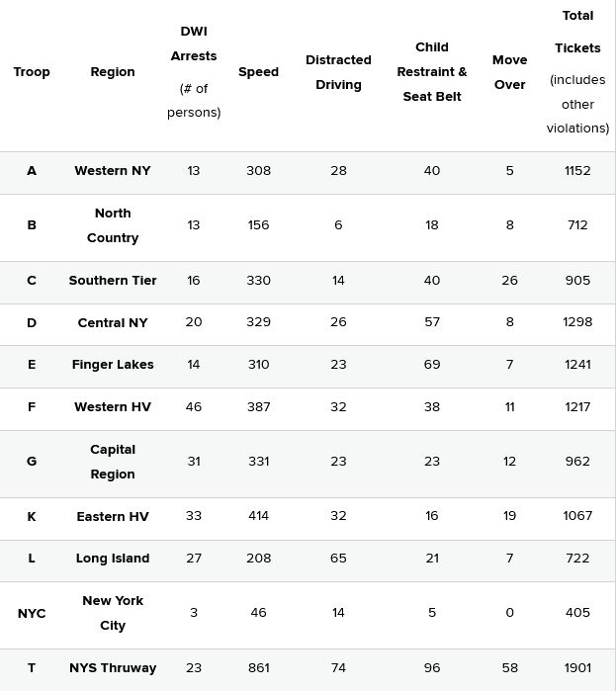Click the New York City region cell
The image size is (616, 691).
113,613
